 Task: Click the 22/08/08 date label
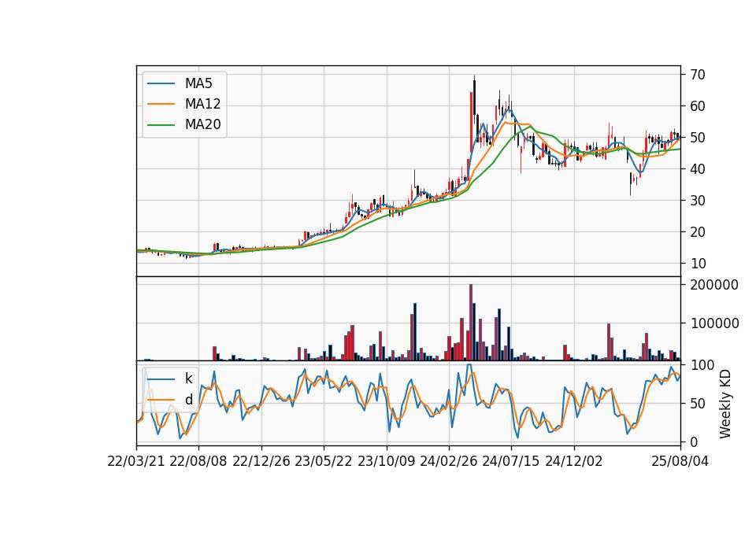198,461
